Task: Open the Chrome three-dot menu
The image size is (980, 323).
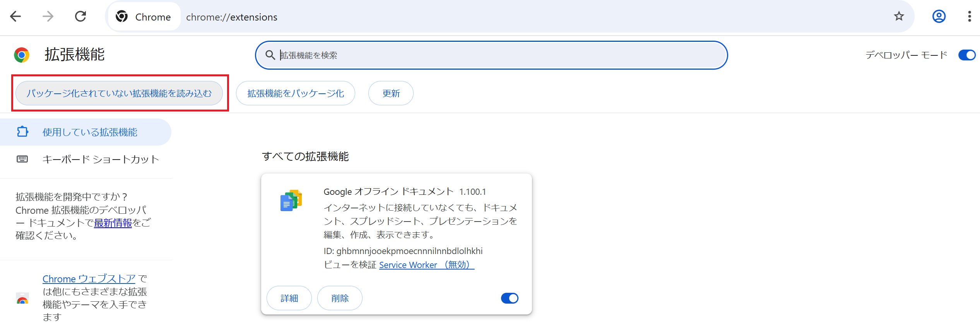Action: click(969, 16)
